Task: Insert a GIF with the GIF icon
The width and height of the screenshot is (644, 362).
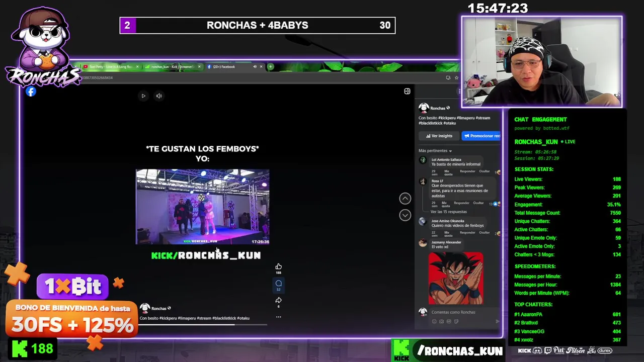Action: pyautogui.click(x=449, y=321)
